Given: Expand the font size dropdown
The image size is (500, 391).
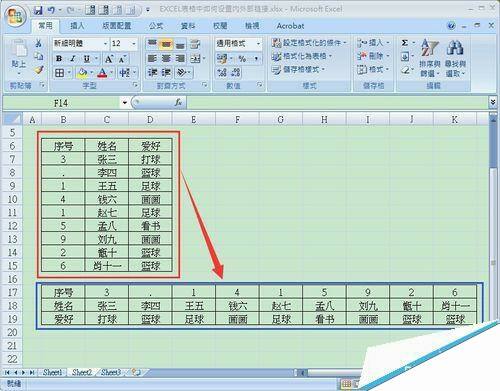Looking at the screenshot, I should click(x=134, y=44).
